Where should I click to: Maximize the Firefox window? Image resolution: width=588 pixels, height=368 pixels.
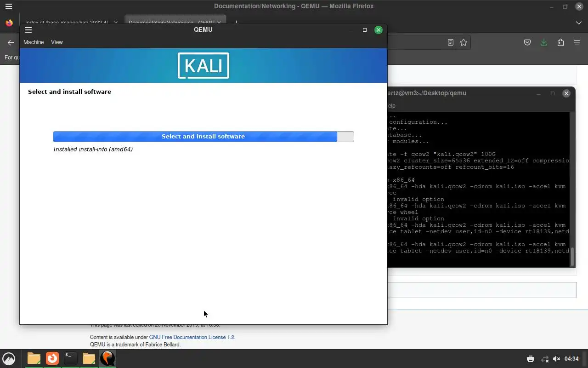click(x=565, y=6)
